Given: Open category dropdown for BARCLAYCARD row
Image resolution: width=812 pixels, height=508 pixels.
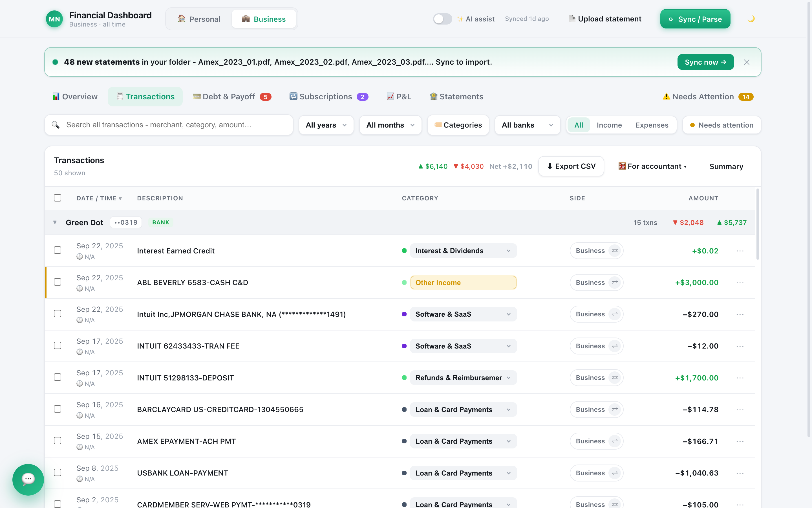Looking at the screenshot, I should point(463,410).
